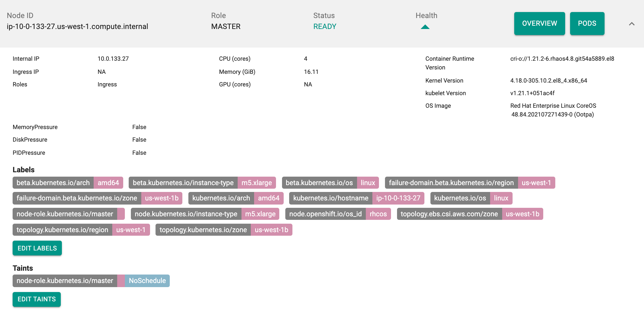Collapse the node details chevron
The image size is (644, 315).
pyautogui.click(x=632, y=24)
